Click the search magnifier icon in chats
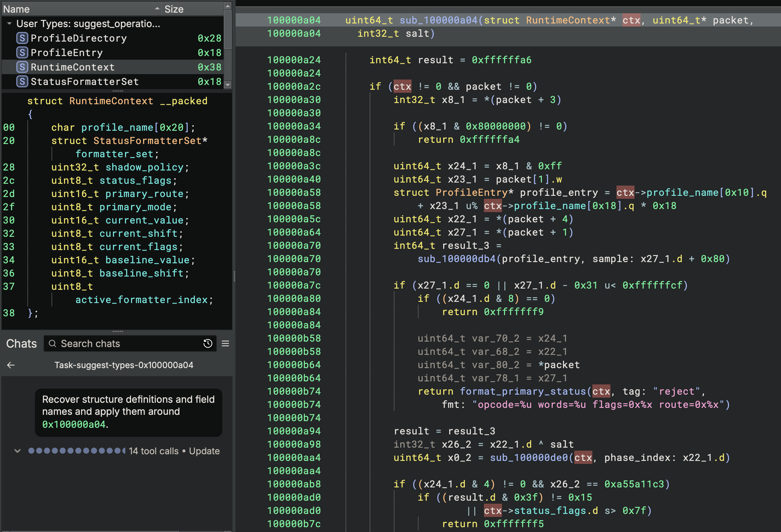781x532 pixels. [x=52, y=343]
